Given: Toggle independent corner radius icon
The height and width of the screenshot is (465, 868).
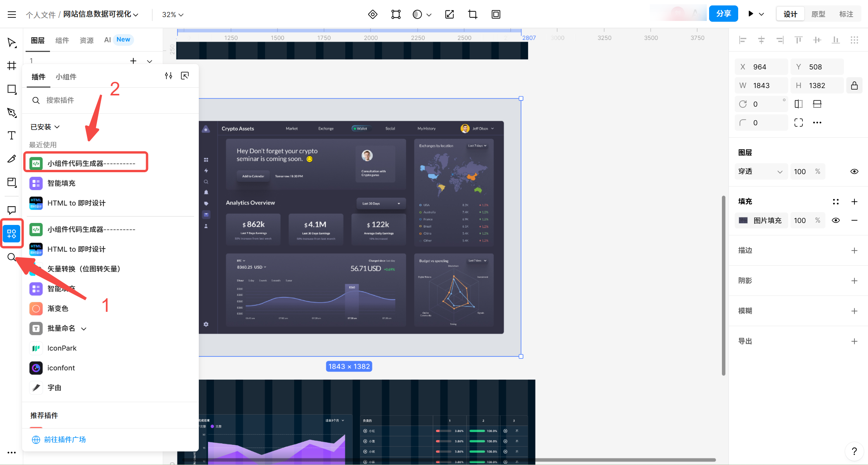Looking at the screenshot, I should tap(799, 123).
